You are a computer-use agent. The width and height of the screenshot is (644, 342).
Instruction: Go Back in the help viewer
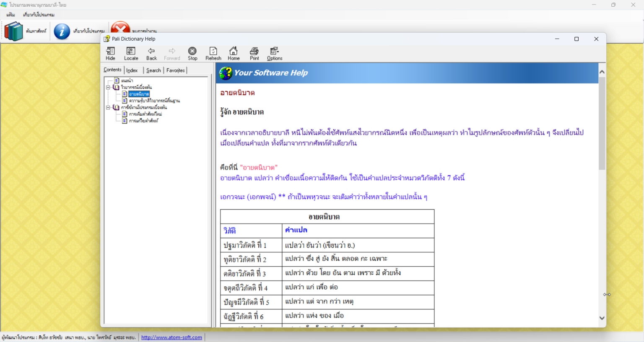pos(151,53)
